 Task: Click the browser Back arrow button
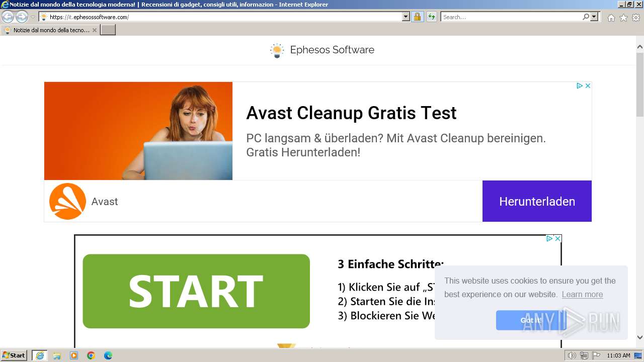8,17
